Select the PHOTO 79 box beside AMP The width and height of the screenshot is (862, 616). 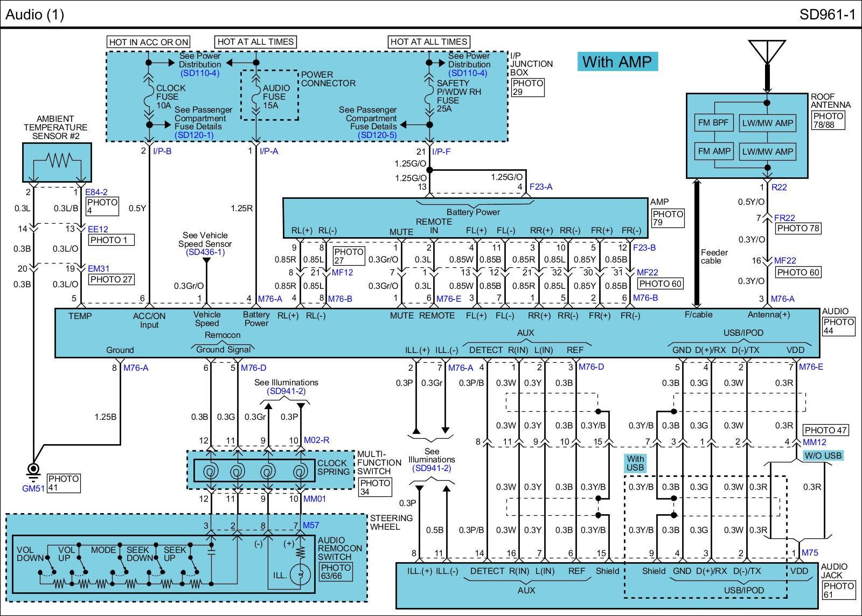(x=668, y=218)
